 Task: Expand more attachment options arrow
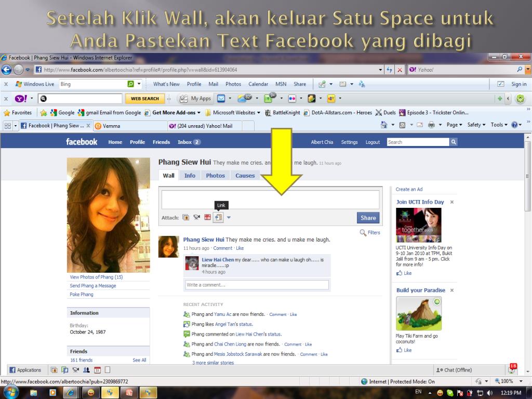(229, 218)
